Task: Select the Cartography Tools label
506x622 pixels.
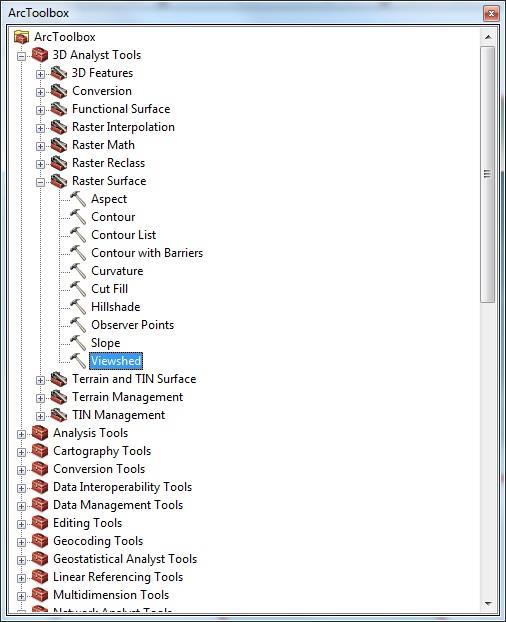Action: (x=102, y=451)
